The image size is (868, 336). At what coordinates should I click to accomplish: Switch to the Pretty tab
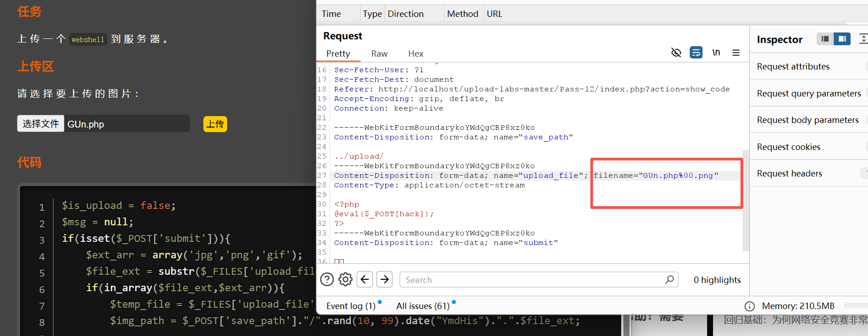pos(338,53)
